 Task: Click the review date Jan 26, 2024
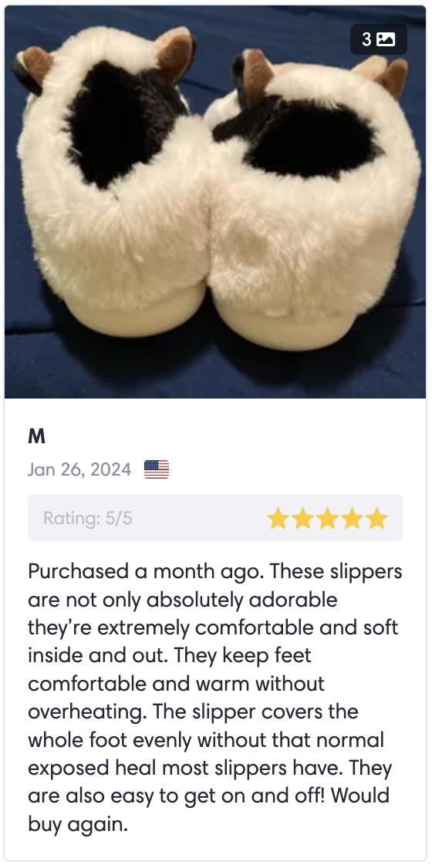tap(79, 469)
